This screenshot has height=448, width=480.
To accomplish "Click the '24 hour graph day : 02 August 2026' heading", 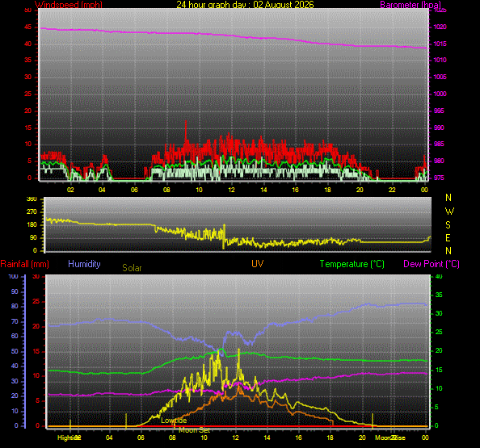I will click(x=245, y=5).
